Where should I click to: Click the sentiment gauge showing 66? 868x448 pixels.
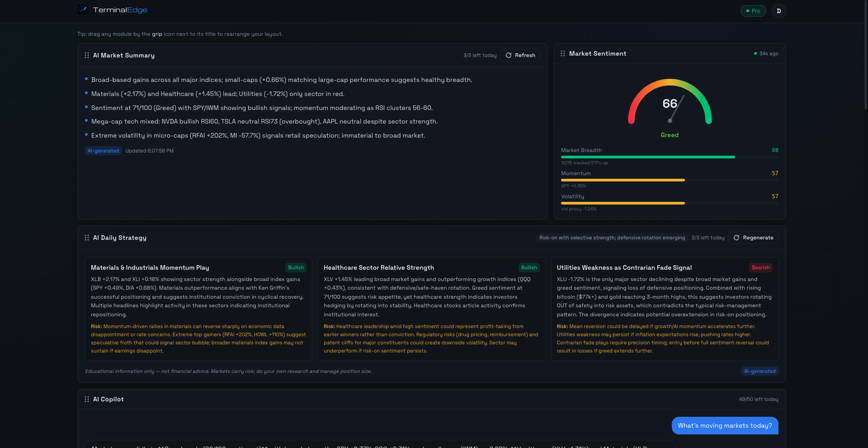[x=670, y=102]
